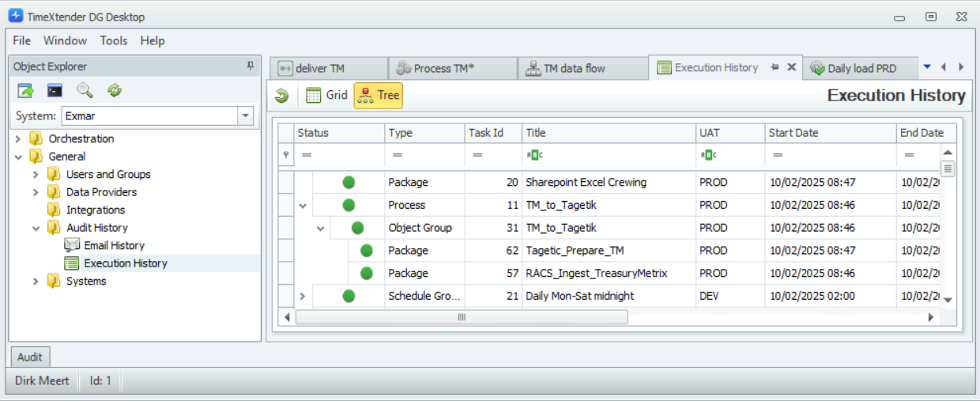The image size is (980, 401).
Task: Click the green status dot for Tagetic_Prepare_TM
Action: (x=366, y=251)
